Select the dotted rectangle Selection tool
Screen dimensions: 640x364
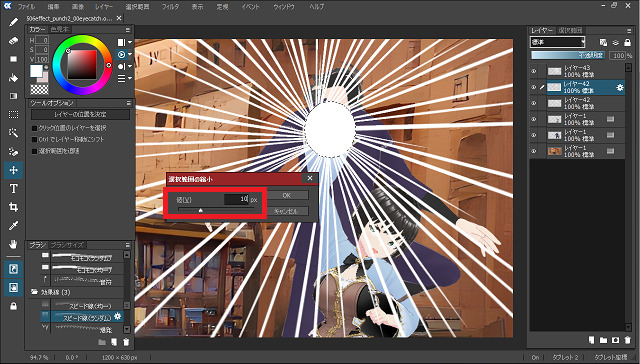(x=13, y=115)
